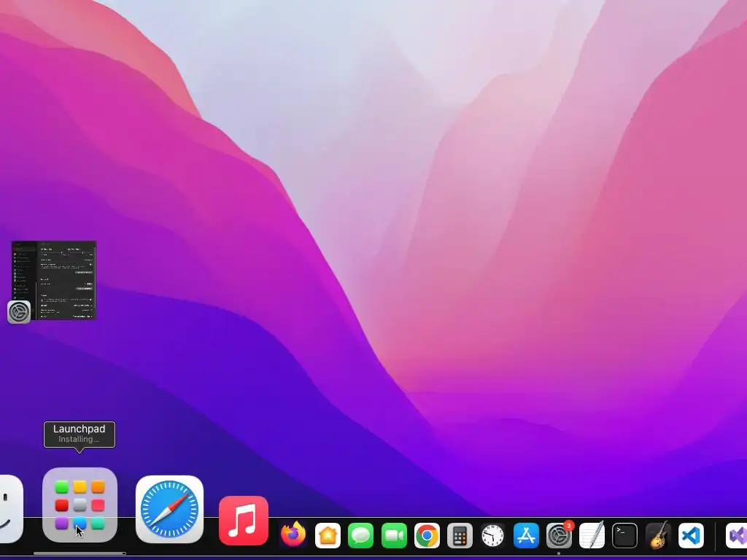Open Visual Studio Code in the Dock

tap(691, 536)
